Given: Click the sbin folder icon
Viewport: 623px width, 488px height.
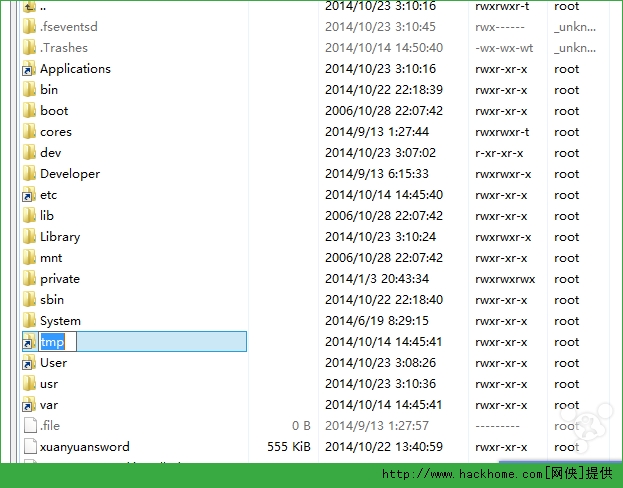Looking at the screenshot, I should coord(29,300).
